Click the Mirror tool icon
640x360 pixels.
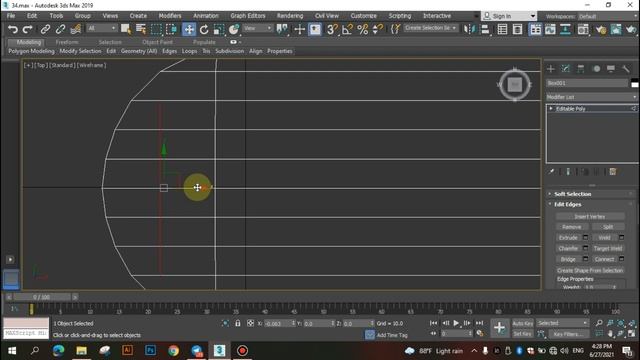pos(470,29)
